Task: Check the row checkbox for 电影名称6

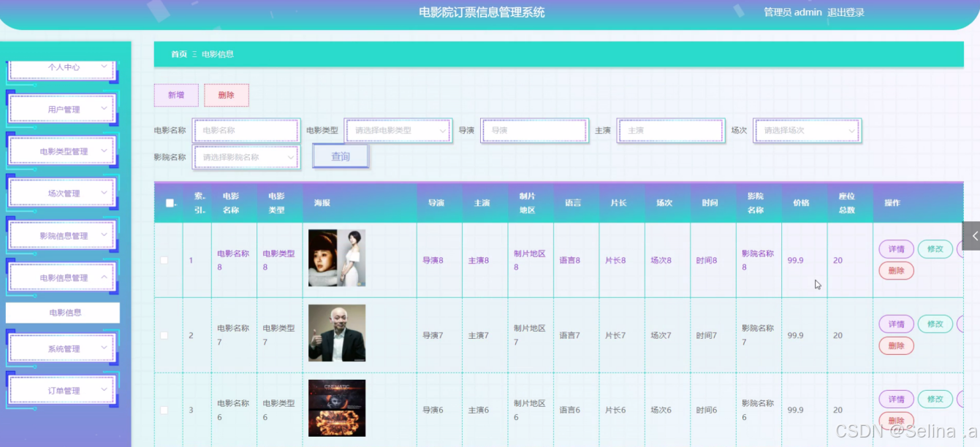Action: point(164,410)
